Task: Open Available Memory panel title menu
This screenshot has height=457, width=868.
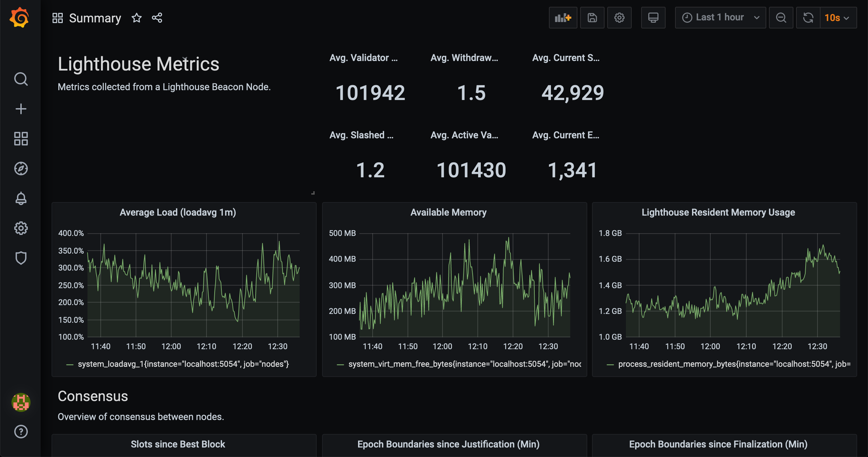Action: point(448,212)
